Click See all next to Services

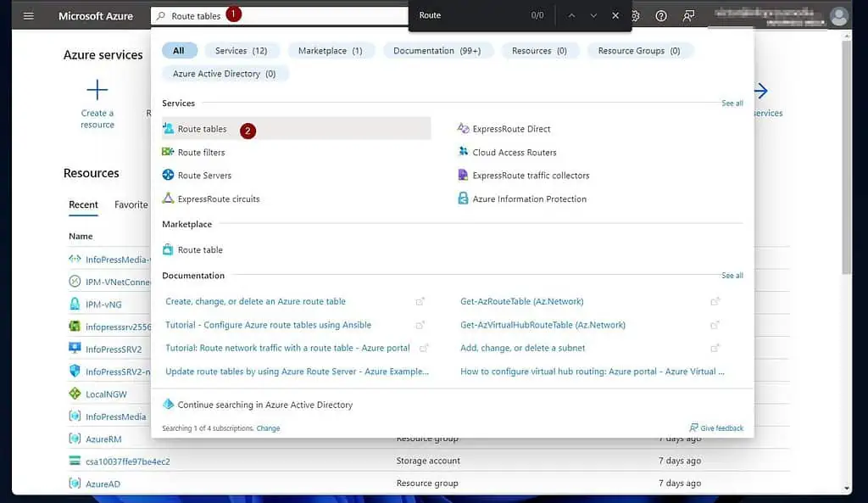click(732, 103)
